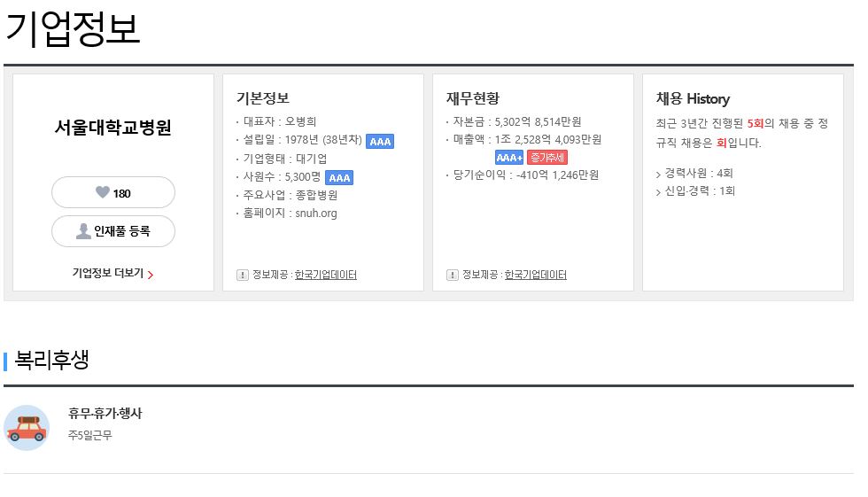The height and width of the screenshot is (497, 868).
Task: Open the 한국기업데이터 link under 기본정보
Action: pyautogui.click(x=326, y=275)
